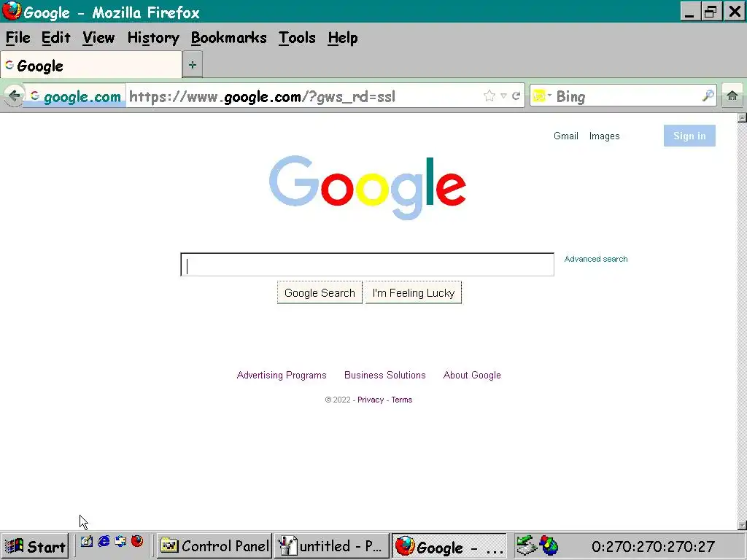Open the Edit menu

click(x=55, y=38)
